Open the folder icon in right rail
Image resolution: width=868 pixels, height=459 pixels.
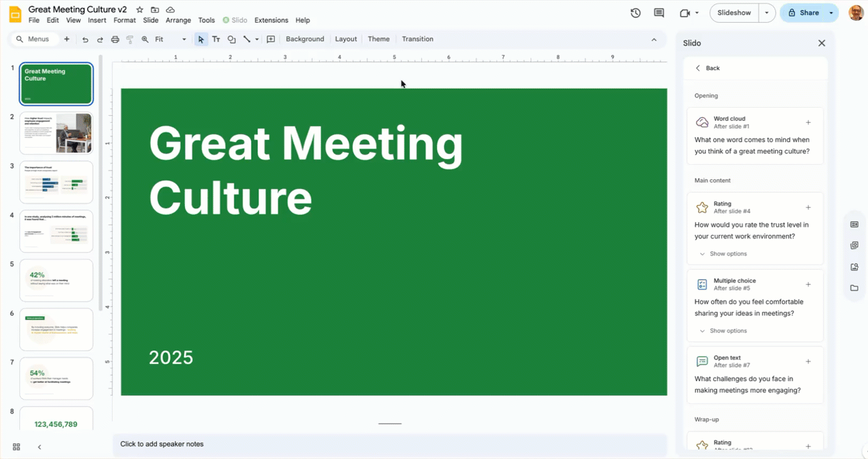pyautogui.click(x=854, y=288)
